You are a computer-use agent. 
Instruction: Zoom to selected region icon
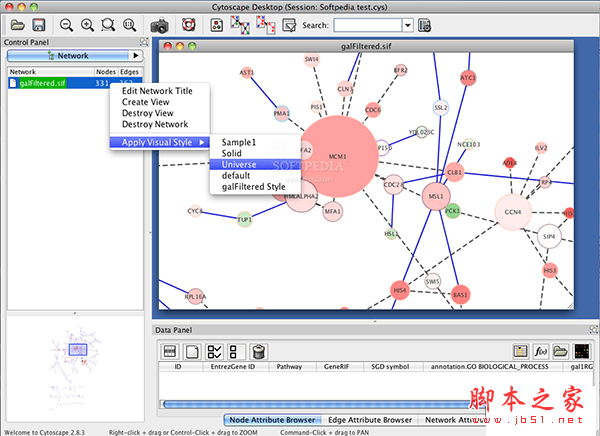108,25
